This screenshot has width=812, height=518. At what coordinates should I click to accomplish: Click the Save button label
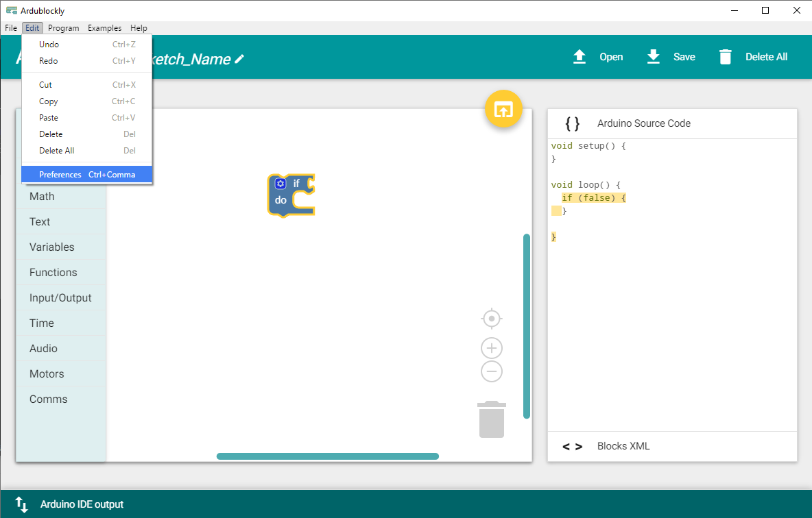pyautogui.click(x=684, y=57)
